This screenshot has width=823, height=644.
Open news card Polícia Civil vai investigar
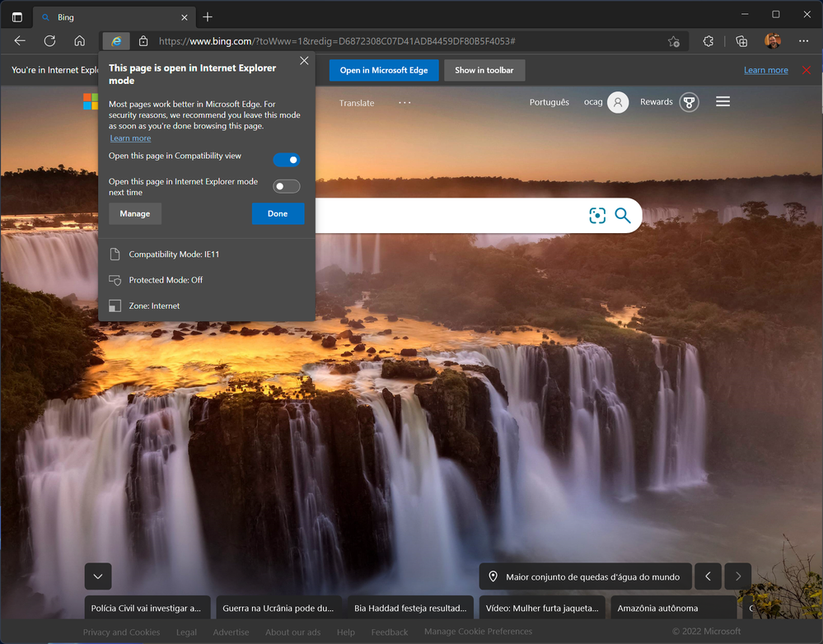(x=147, y=608)
